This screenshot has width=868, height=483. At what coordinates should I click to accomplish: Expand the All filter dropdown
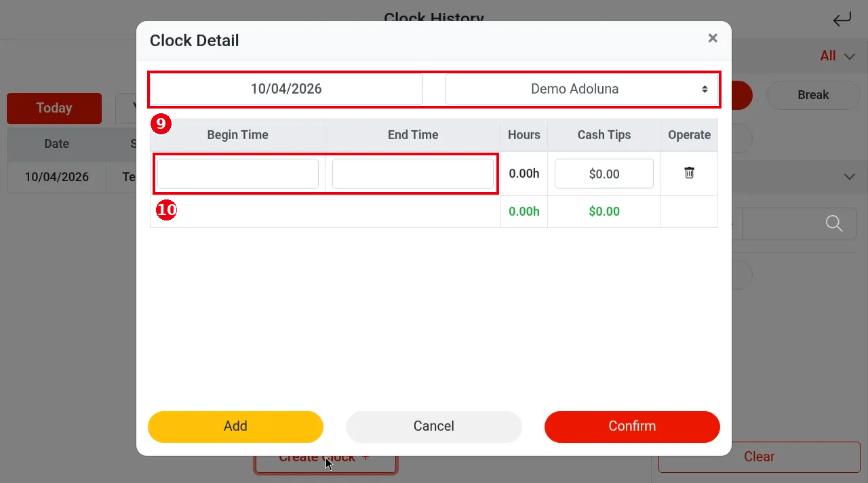point(837,56)
